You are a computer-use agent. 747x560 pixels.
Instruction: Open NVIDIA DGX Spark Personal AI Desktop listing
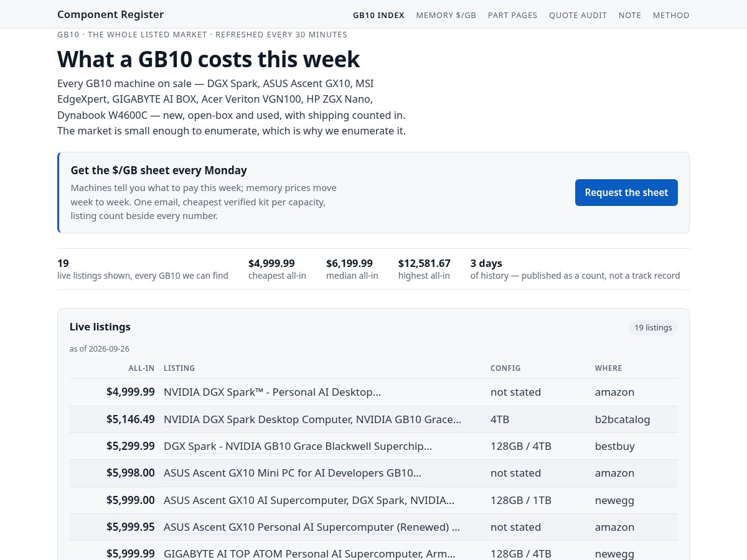click(x=272, y=392)
